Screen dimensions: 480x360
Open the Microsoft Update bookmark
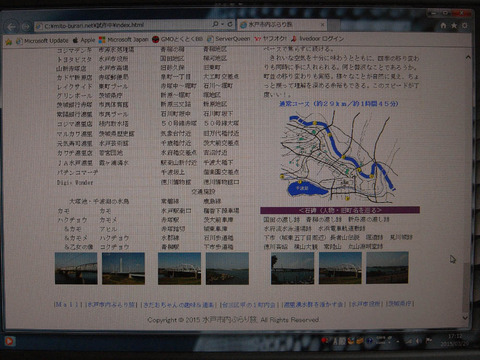(x=42, y=41)
